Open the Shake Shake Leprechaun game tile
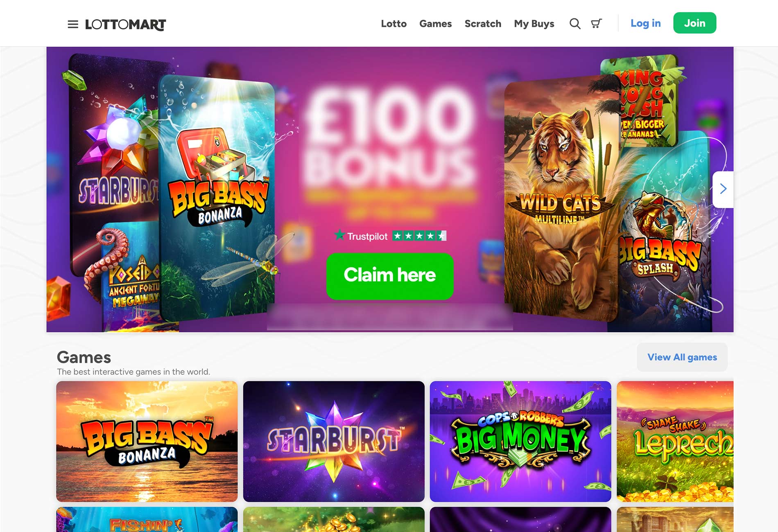This screenshot has width=778, height=532. click(x=675, y=442)
